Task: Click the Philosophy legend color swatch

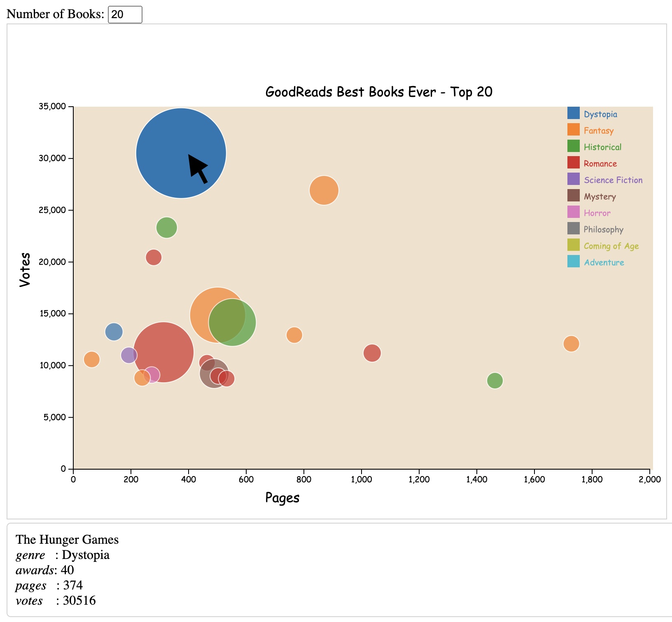Action: (574, 229)
